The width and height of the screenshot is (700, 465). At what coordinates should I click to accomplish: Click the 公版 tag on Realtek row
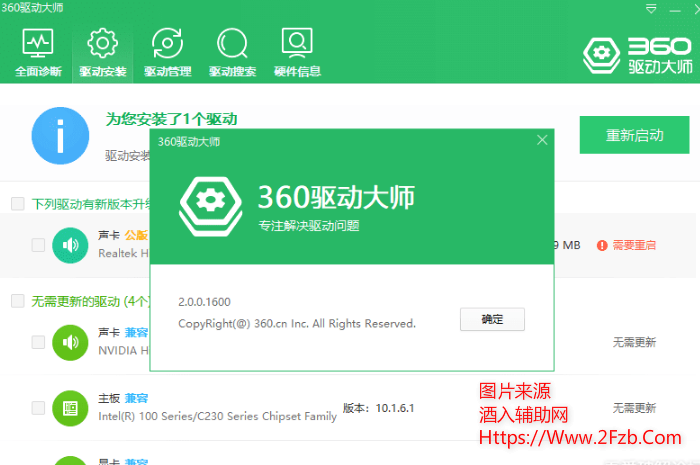click(136, 235)
